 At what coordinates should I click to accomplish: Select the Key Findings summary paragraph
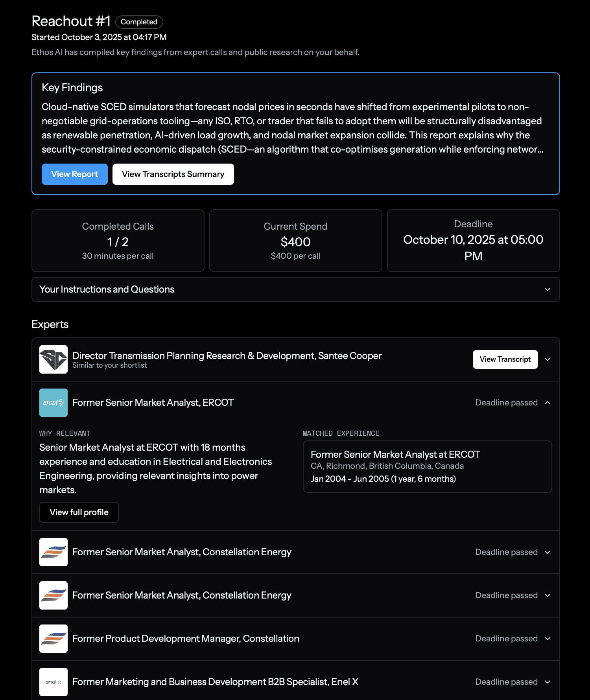[293, 128]
